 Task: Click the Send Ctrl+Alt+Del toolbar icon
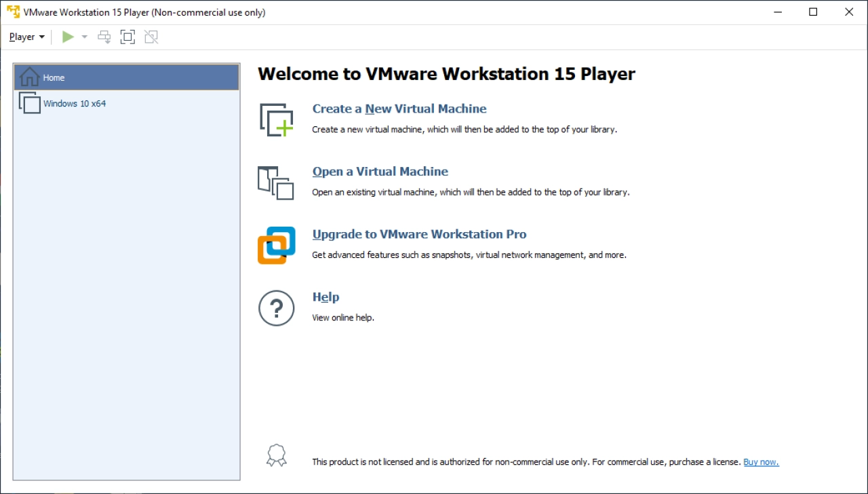104,37
